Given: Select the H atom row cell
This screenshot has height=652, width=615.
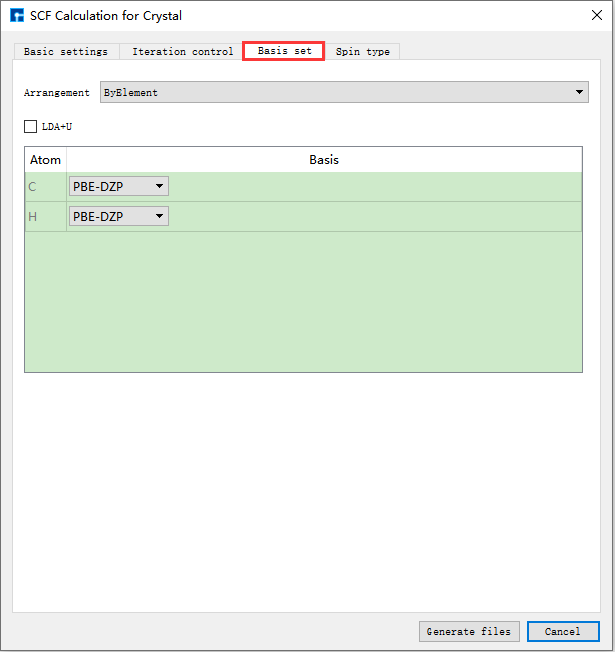Looking at the screenshot, I should coord(45,216).
